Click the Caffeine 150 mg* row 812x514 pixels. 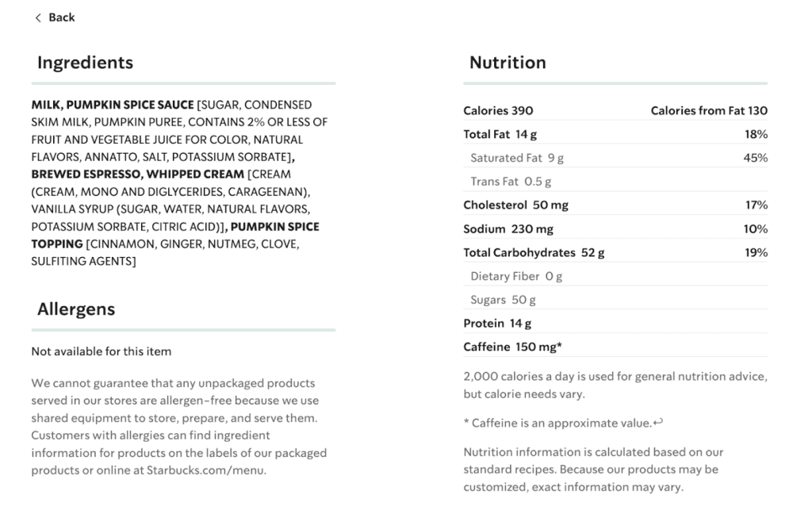615,347
